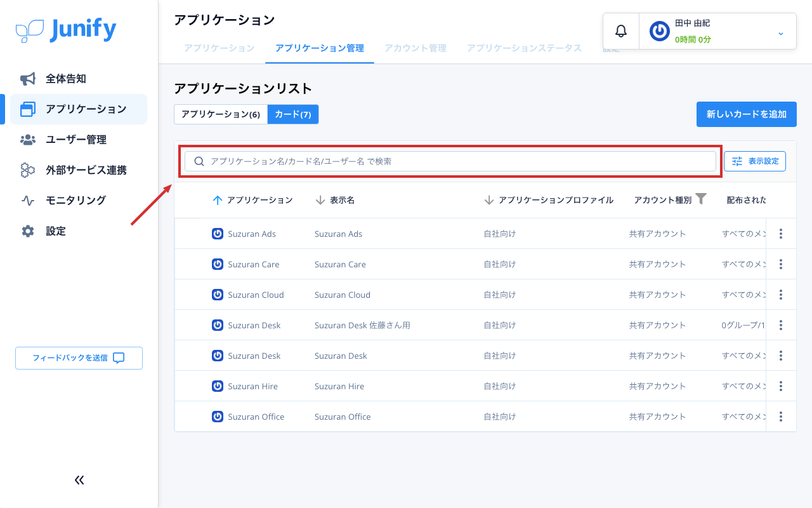
Task: Click the モニタリング pulse icon
Action: 28,201
